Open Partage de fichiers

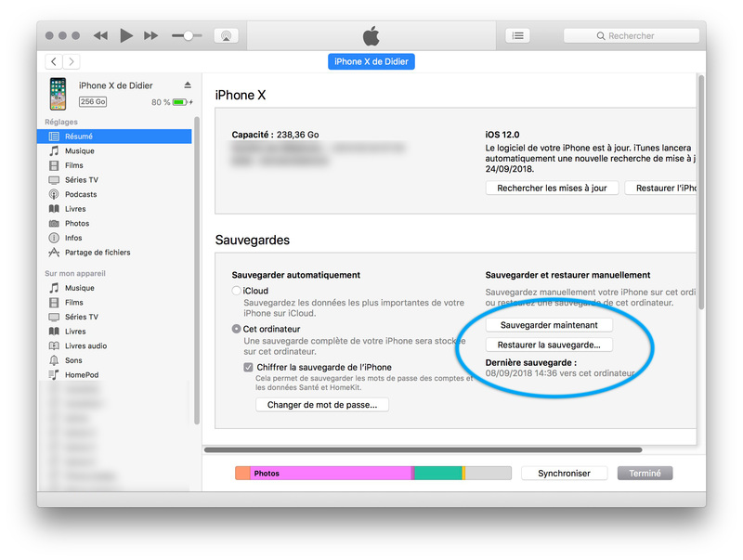(x=114, y=253)
